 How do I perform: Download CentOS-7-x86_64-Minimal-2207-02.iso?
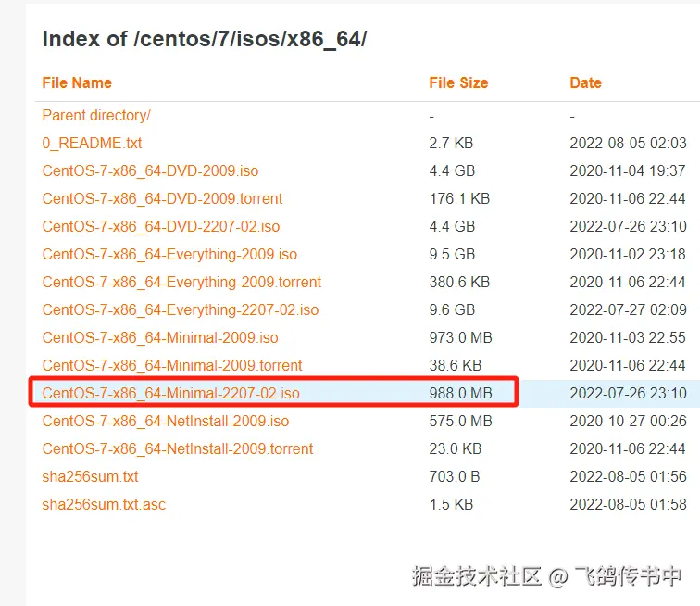coord(171,393)
